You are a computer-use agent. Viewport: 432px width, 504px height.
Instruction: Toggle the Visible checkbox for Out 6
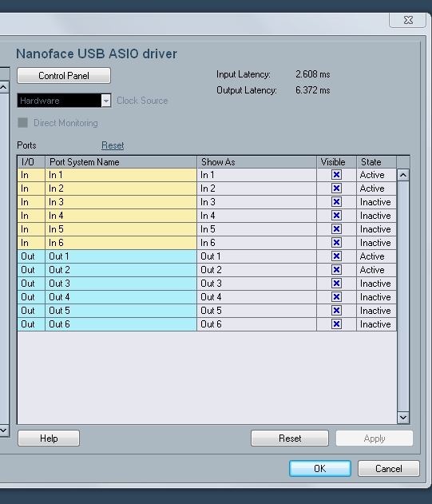tap(336, 324)
